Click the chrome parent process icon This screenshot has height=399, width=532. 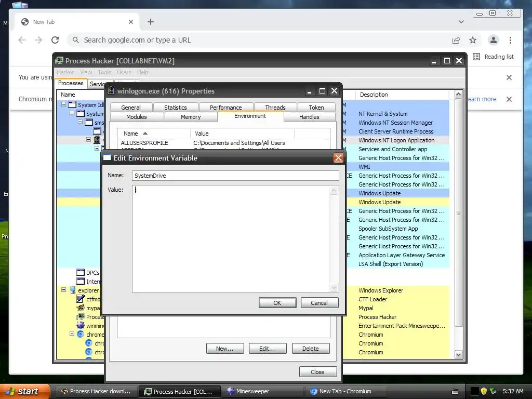pyautogui.click(x=81, y=334)
